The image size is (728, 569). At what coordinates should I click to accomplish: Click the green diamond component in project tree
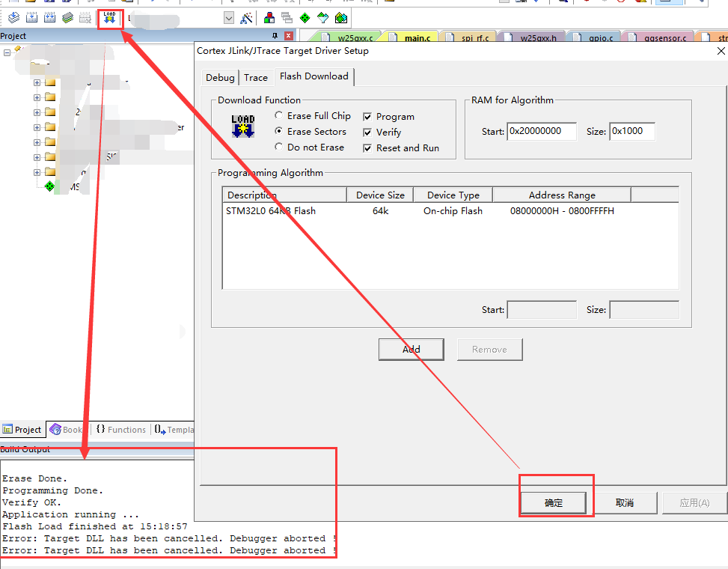point(49,186)
